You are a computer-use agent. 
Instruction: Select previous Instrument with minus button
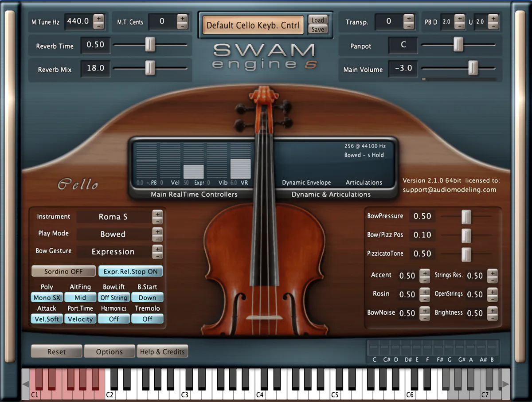point(157,221)
